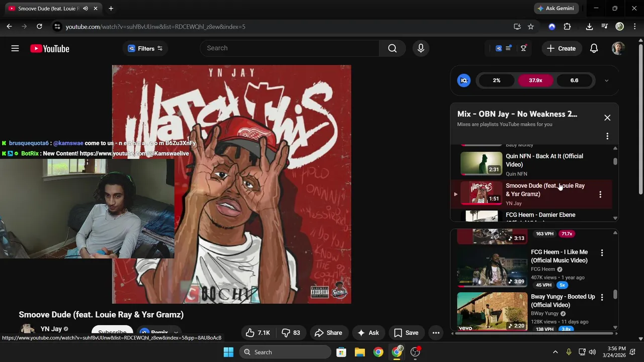Click the address bar URL
The image size is (644, 362).
pos(155,27)
